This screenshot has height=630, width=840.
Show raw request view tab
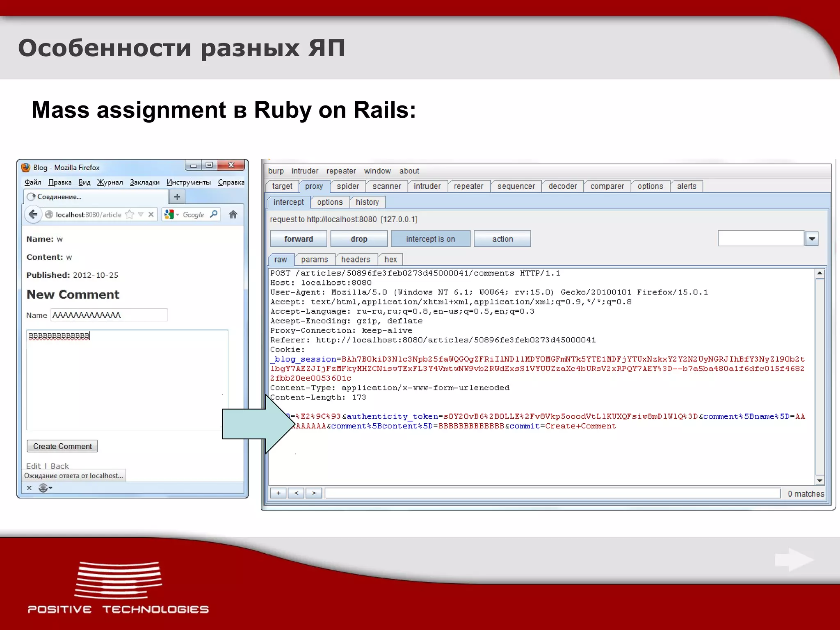(x=281, y=260)
